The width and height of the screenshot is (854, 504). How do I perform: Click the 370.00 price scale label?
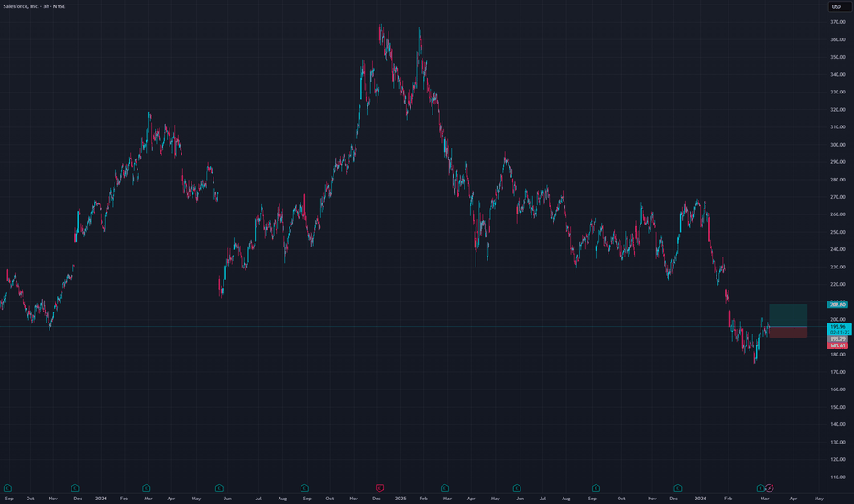838,22
